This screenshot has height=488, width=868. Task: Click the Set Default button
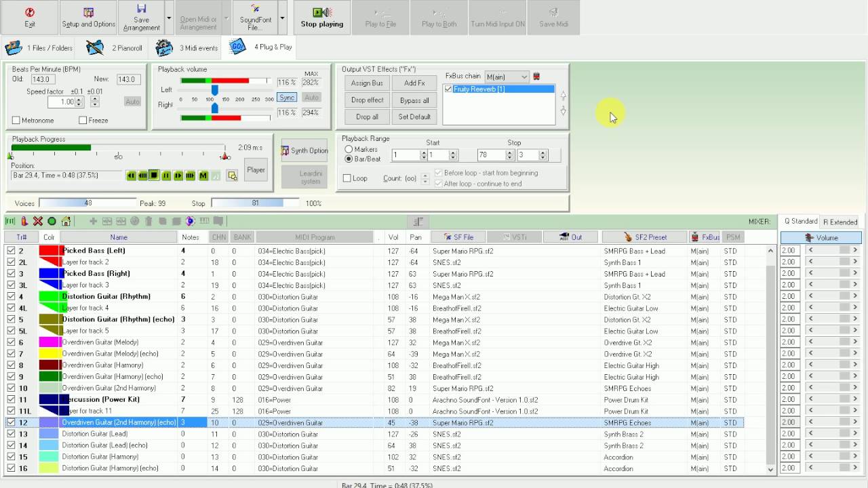pos(414,117)
